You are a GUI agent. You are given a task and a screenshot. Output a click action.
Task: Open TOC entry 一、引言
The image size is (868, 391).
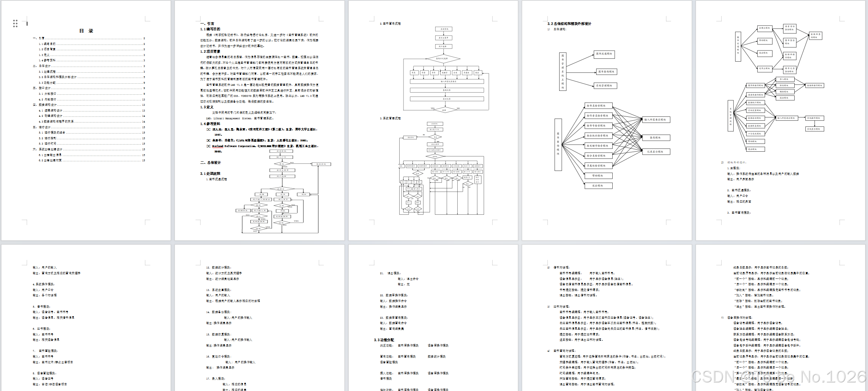pyautogui.click(x=39, y=38)
